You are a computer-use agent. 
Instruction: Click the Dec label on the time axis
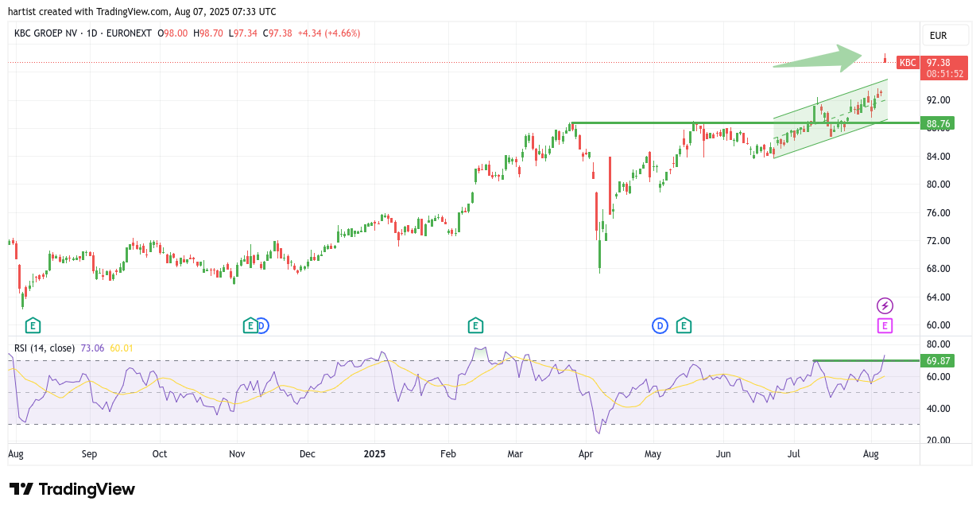tap(308, 454)
